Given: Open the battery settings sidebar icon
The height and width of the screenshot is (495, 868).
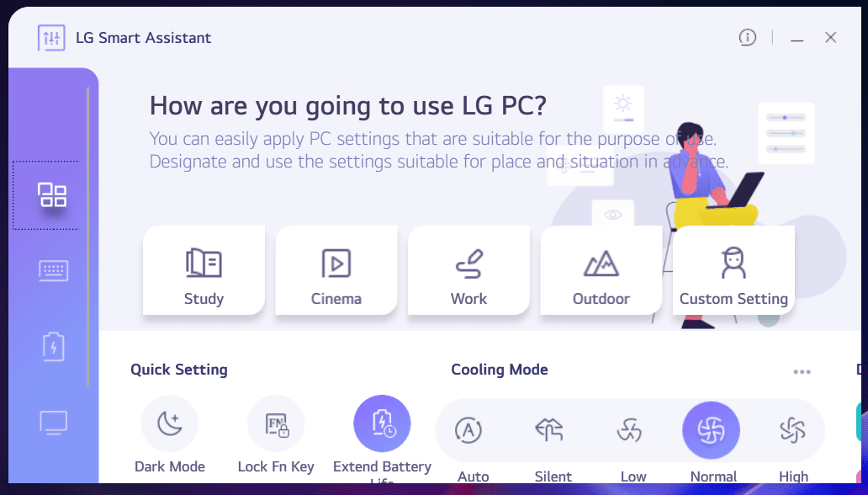Looking at the screenshot, I should [x=53, y=347].
